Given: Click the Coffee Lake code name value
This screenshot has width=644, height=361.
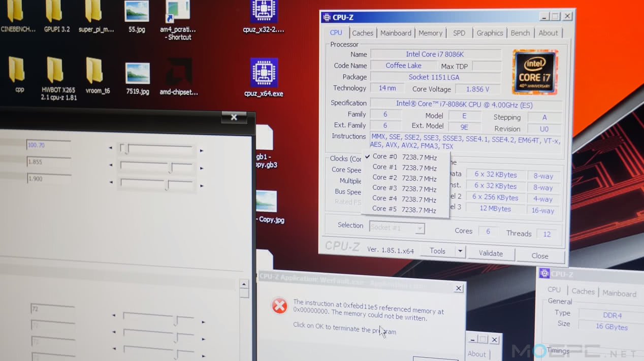Looking at the screenshot, I should pyautogui.click(x=403, y=65).
